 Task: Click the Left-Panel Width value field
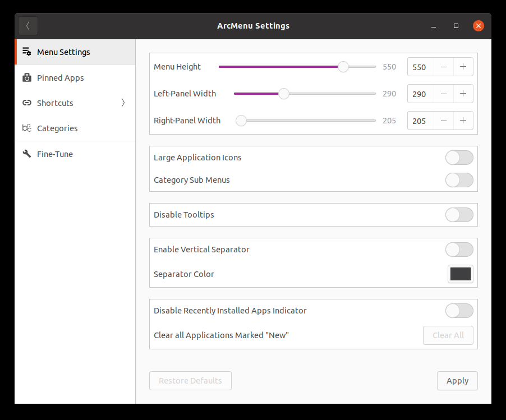(421, 94)
